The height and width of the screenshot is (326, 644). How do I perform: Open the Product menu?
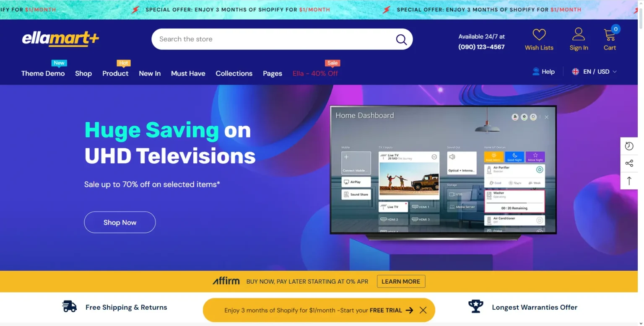115,73
